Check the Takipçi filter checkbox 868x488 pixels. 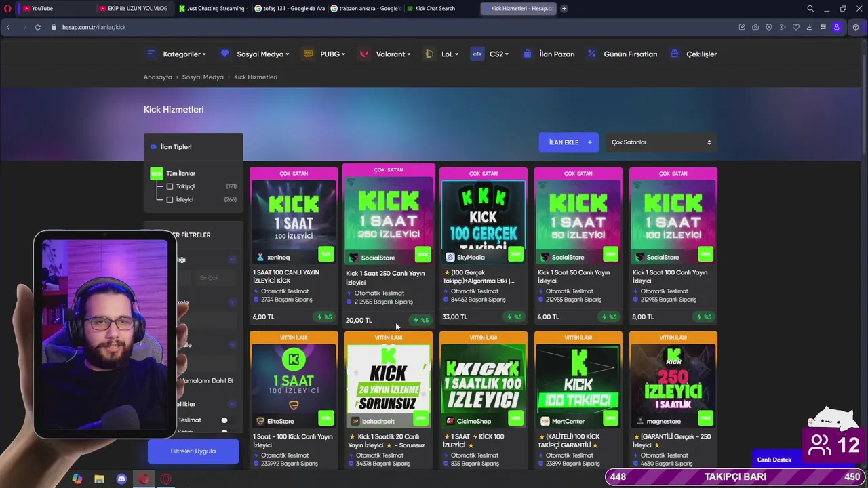click(x=170, y=186)
